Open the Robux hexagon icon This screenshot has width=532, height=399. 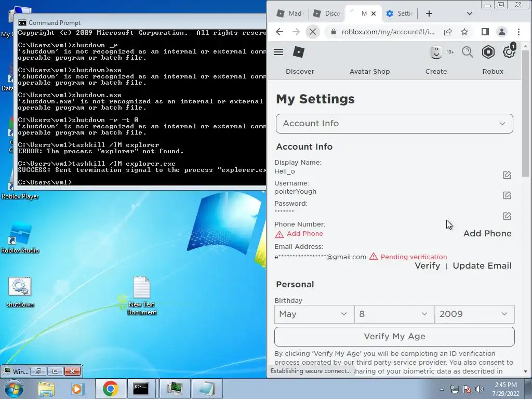tap(488, 52)
